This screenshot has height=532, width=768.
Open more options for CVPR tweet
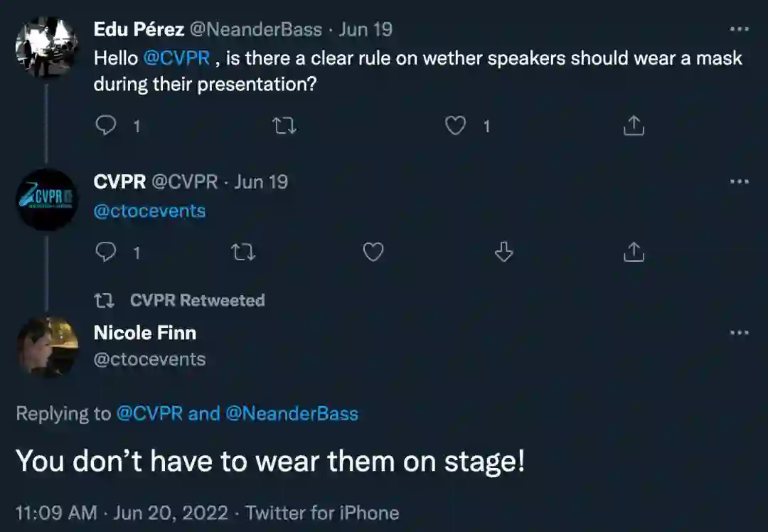[739, 182]
